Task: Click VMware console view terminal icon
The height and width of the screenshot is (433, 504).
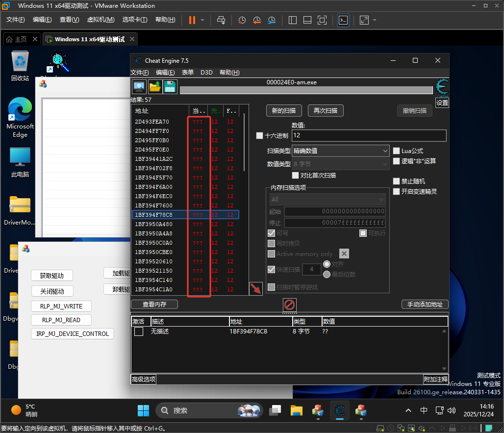Action: [x=343, y=20]
